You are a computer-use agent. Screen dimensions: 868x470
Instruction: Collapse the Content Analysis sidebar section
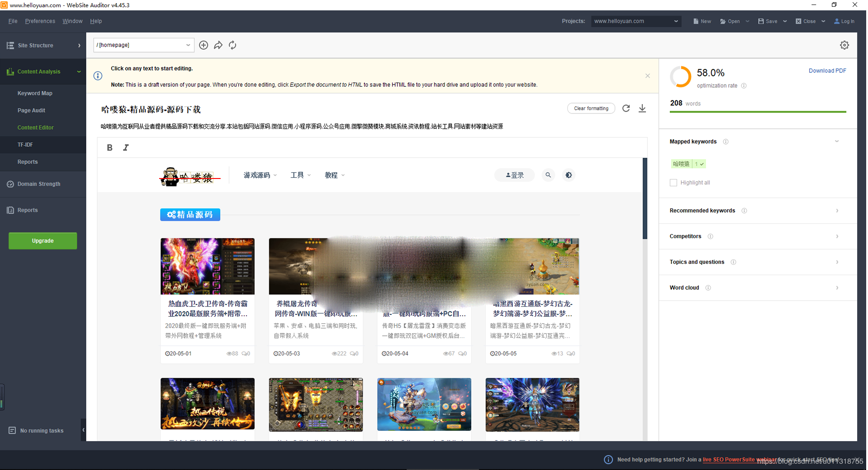pyautogui.click(x=79, y=71)
